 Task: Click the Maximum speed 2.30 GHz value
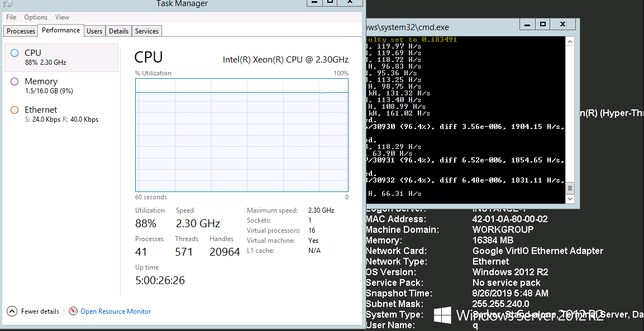coord(321,210)
